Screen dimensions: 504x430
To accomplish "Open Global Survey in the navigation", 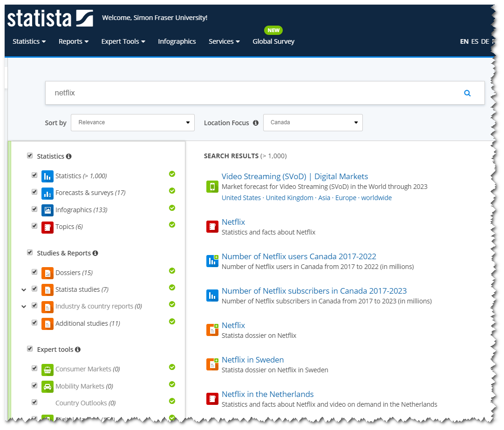I will [x=273, y=41].
